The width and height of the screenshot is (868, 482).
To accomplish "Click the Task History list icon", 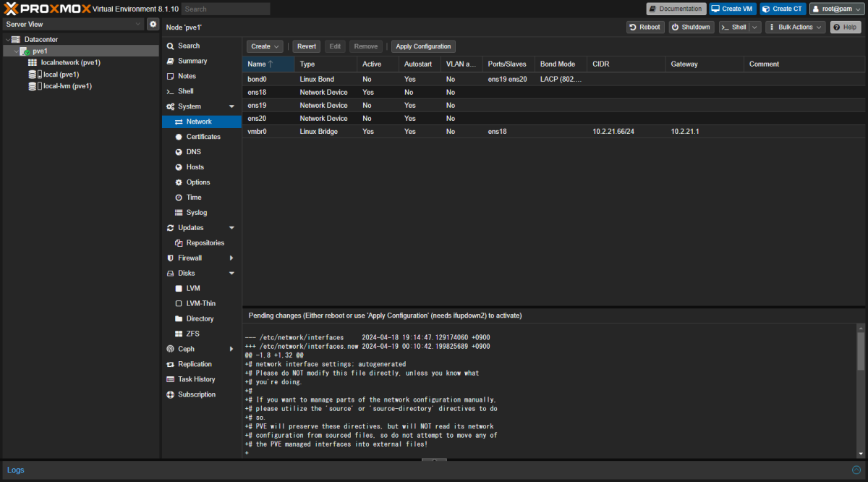I will (171, 379).
